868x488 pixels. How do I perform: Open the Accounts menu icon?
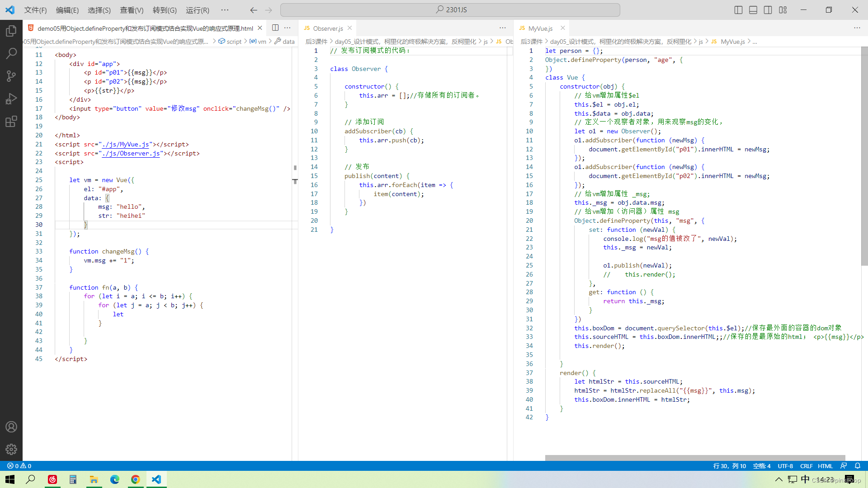point(11,427)
